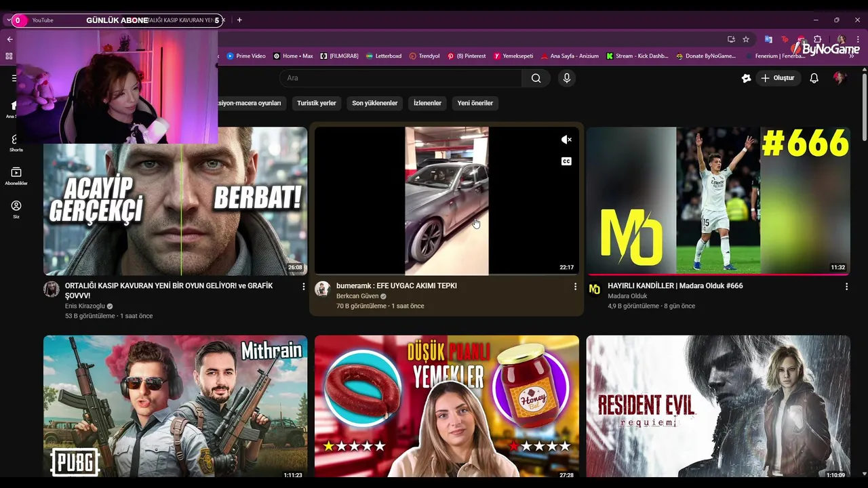868x488 pixels.
Task: Open Home • Max bookmark
Action: tap(293, 56)
